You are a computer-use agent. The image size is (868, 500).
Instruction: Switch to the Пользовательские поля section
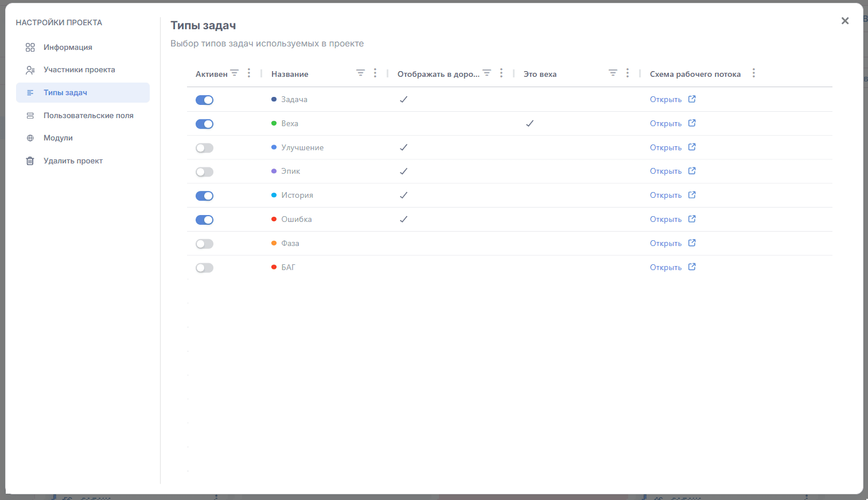tap(88, 116)
